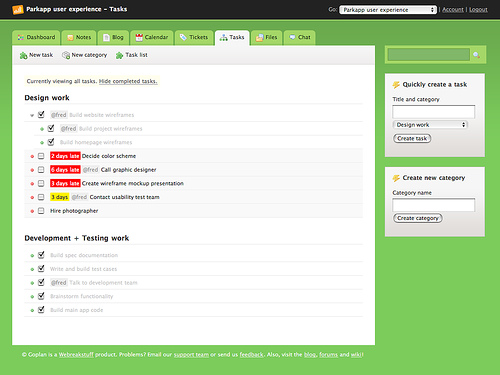Image resolution: width=500 pixels, height=375 pixels.
Task: Uncheck the Brainstorm functionality checkbox
Action: click(x=41, y=296)
